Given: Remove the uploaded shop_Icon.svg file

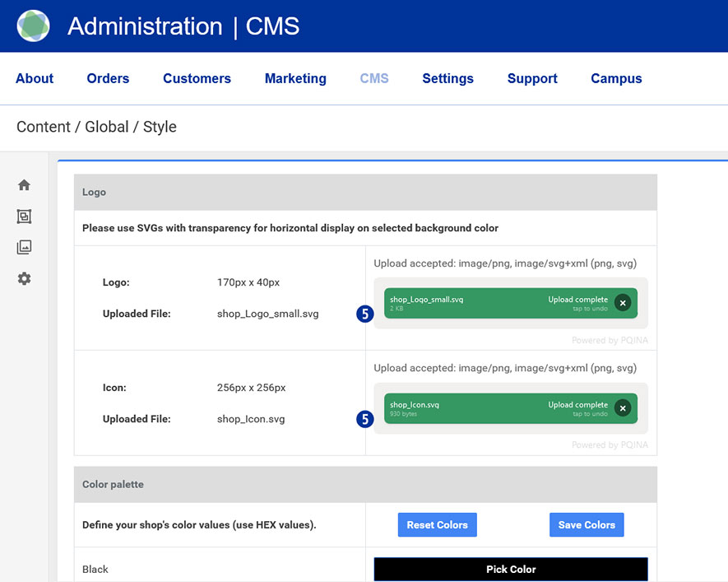Looking at the screenshot, I should tap(623, 407).
